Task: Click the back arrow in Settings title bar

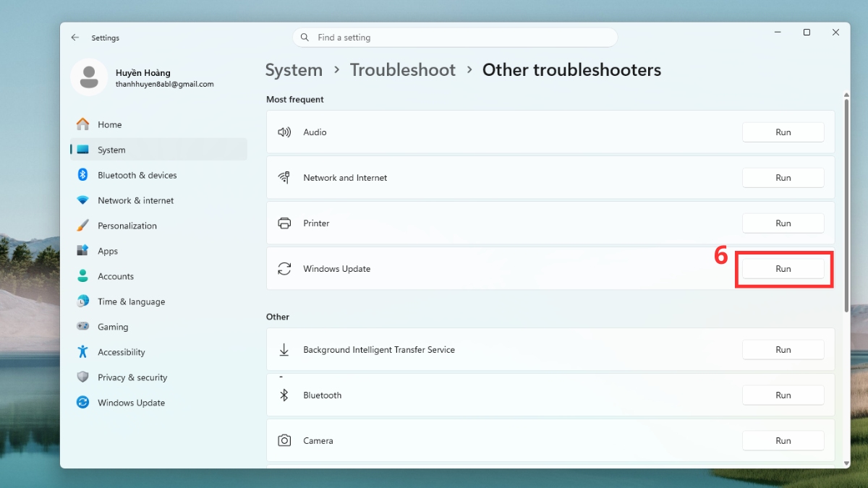Action: [75, 38]
